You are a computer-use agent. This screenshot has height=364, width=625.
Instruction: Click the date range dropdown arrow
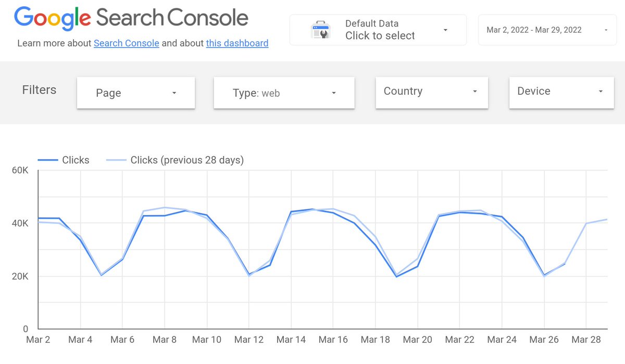[x=606, y=30]
